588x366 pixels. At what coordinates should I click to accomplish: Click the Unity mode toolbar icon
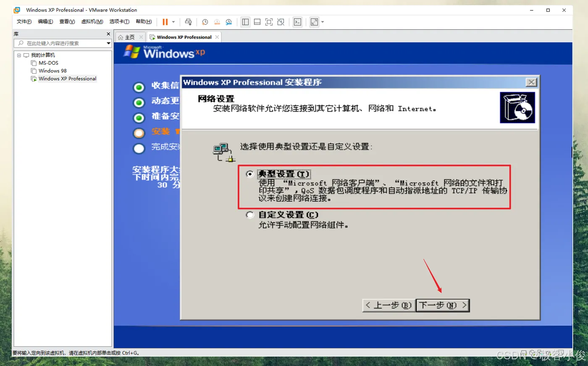click(281, 22)
